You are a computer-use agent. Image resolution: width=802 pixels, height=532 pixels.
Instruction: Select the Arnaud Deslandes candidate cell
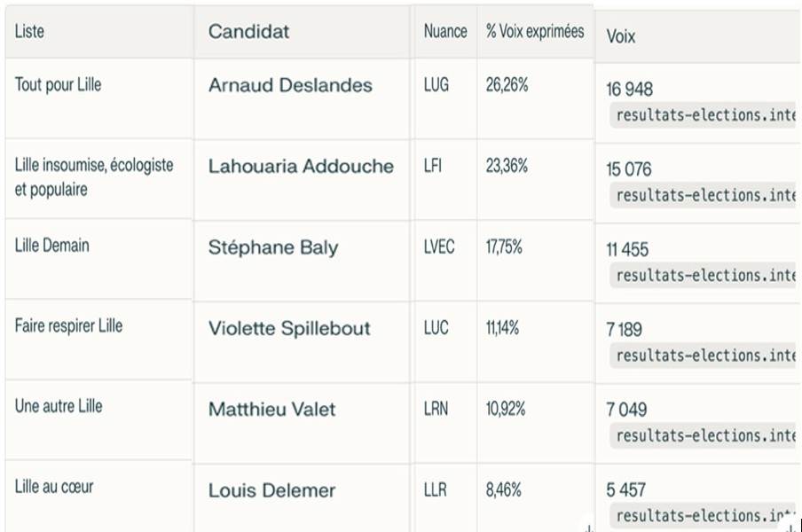tap(290, 86)
